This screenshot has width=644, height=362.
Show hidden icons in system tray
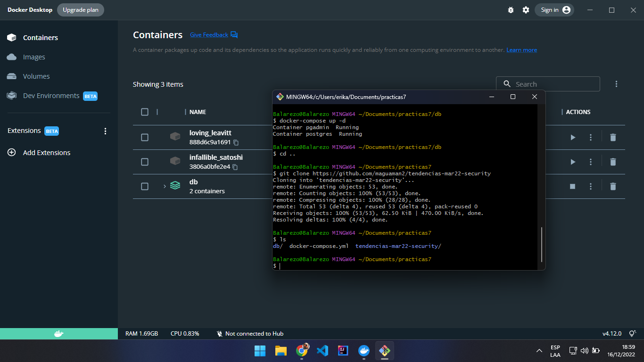click(x=539, y=351)
